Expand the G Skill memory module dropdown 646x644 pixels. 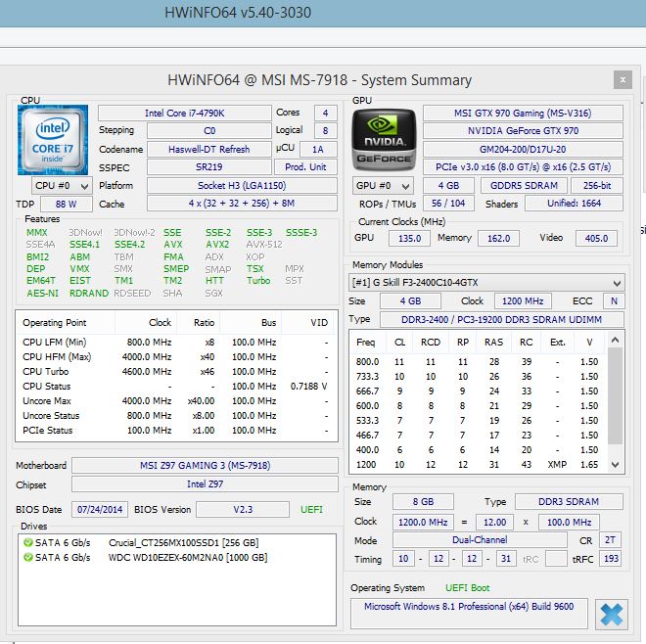pos(486,283)
